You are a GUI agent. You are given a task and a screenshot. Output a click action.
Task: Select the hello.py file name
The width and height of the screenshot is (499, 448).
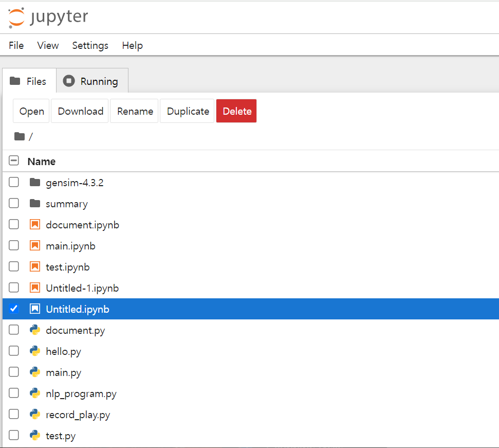(64, 351)
